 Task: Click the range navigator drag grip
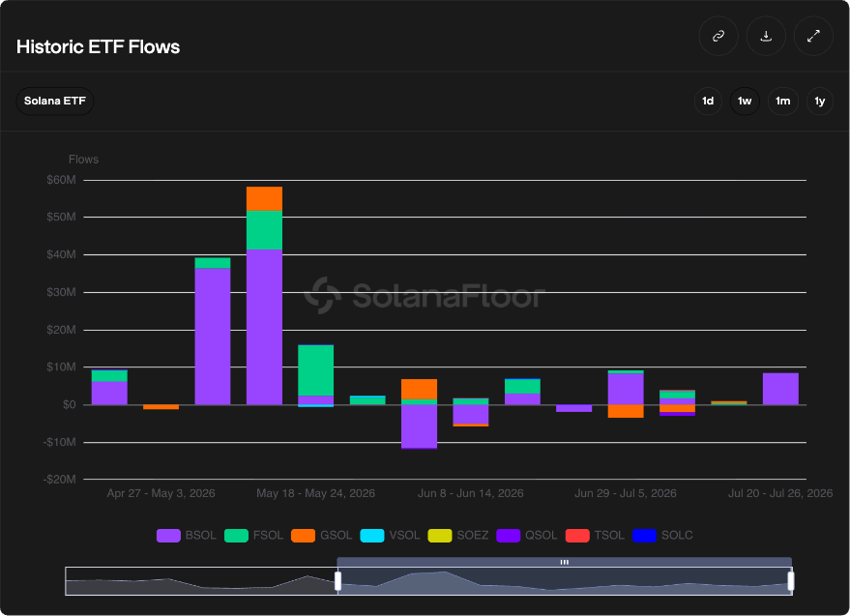click(565, 562)
